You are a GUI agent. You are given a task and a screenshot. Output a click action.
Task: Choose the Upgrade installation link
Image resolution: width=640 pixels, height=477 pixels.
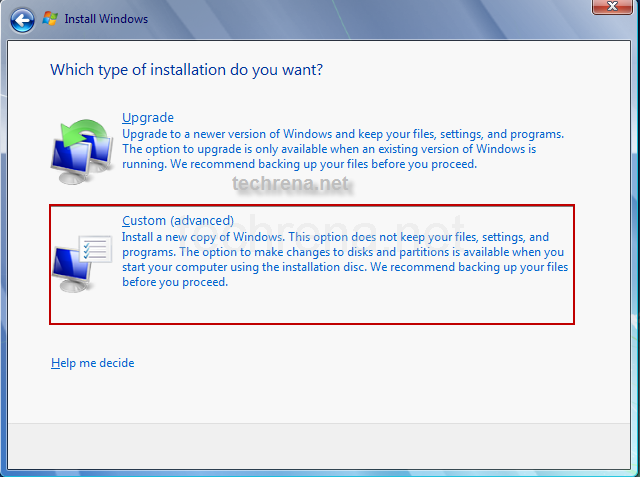click(148, 118)
